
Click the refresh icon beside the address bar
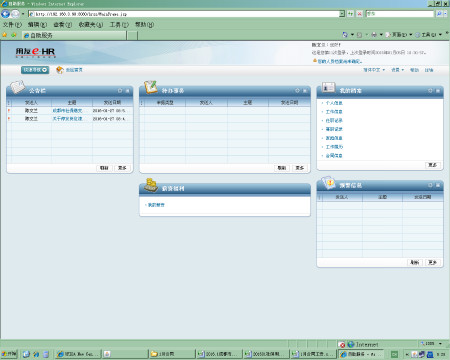click(350, 14)
